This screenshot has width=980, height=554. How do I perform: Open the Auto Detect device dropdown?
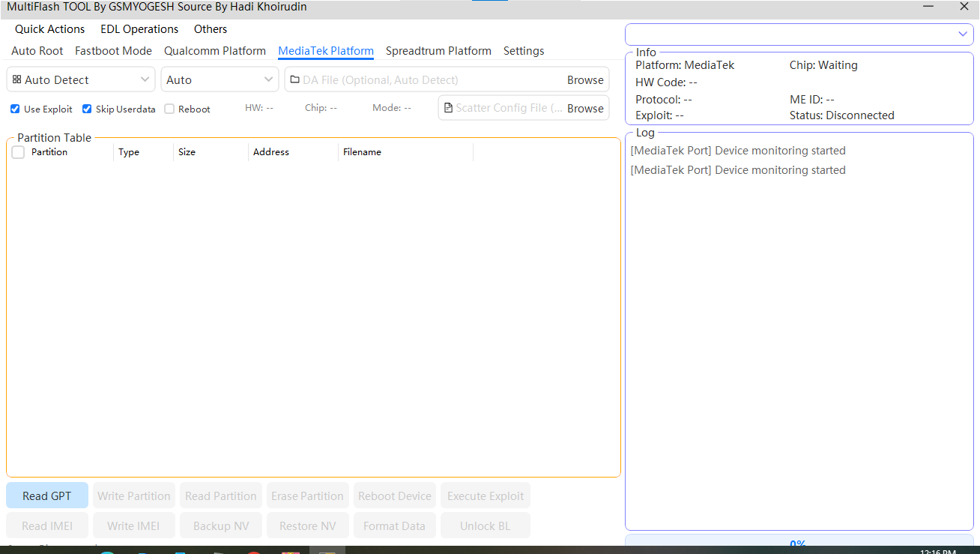click(144, 79)
